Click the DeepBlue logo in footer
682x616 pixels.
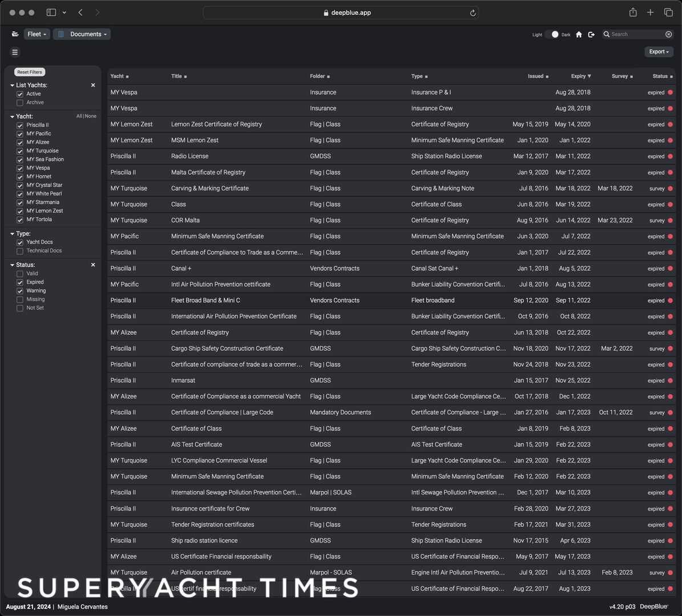click(653, 606)
